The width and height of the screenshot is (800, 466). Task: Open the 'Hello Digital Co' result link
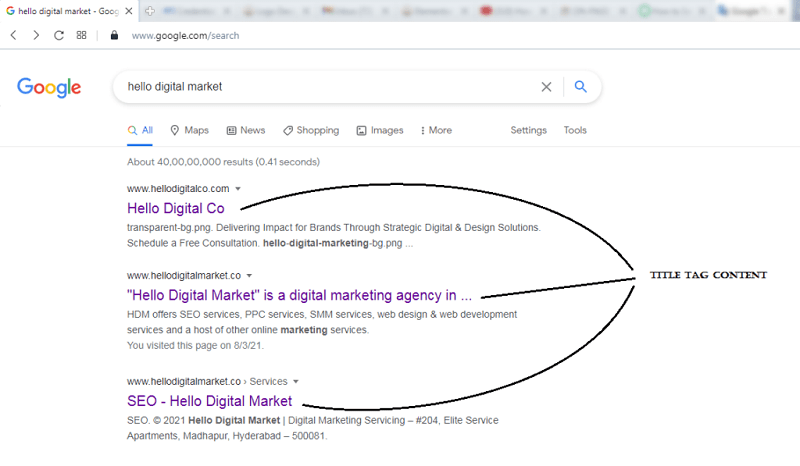pos(176,208)
